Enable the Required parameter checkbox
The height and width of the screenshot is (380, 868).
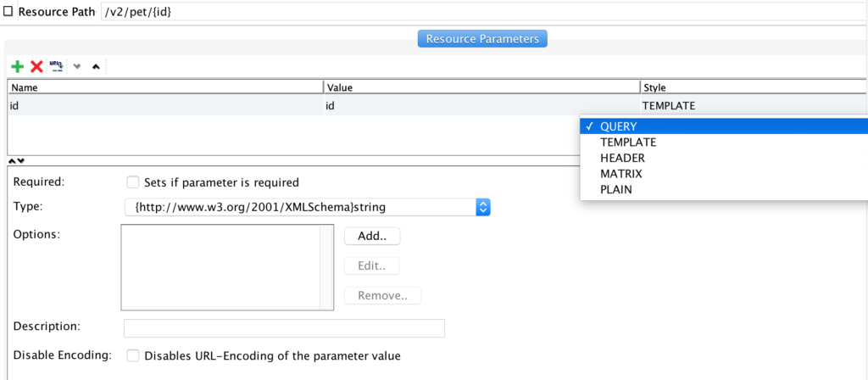pos(132,182)
